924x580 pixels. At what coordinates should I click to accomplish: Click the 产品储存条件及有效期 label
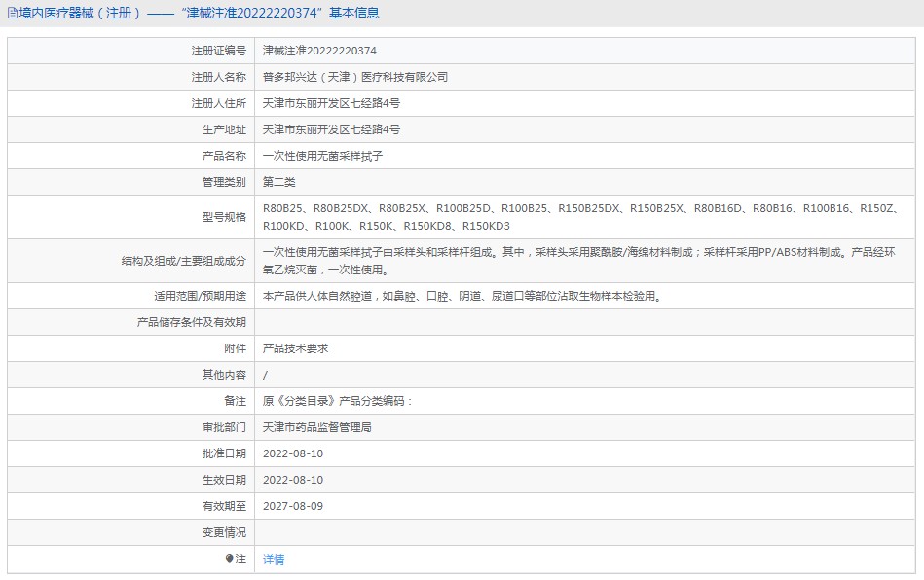[192, 322]
